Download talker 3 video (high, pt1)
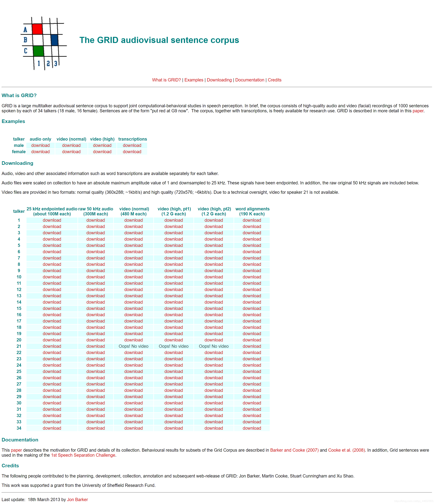This screenshot has height=504, width=435. coord(174,233)
